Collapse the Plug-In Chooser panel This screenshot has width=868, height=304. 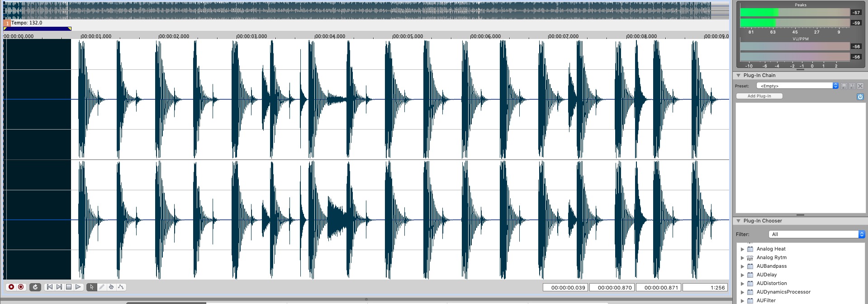[x=739, y=221]
